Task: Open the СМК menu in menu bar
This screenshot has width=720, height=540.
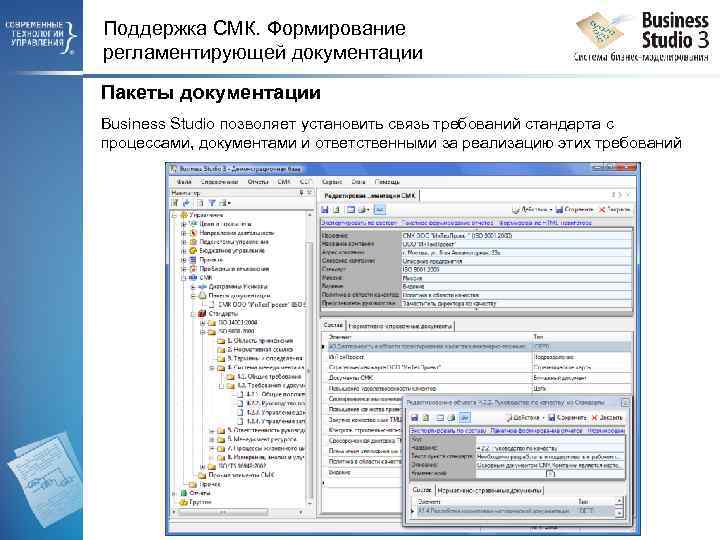Action: click(x=284, y=182)
